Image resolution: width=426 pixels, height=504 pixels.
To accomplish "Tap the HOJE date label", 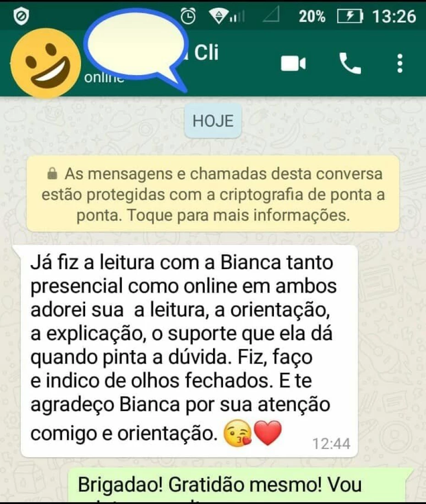I will pyautogui.click(x=213, y=121).
